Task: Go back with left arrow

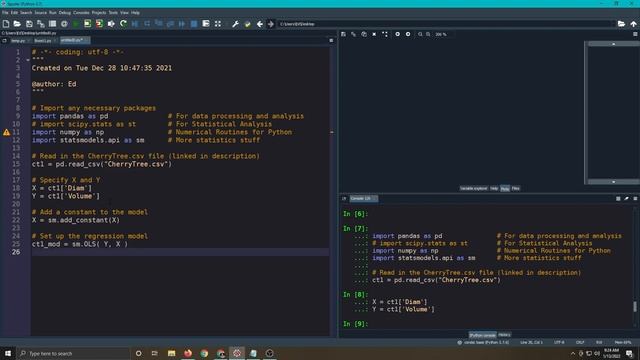Action: [260, 24]
